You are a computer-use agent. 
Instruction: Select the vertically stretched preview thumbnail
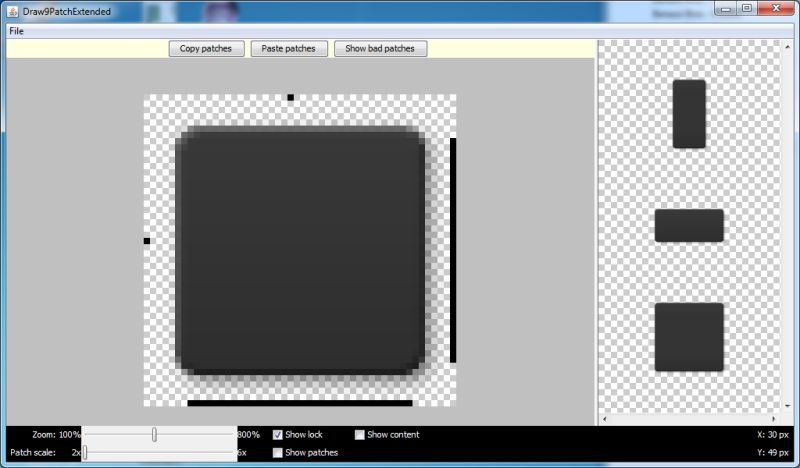(689, 114)
